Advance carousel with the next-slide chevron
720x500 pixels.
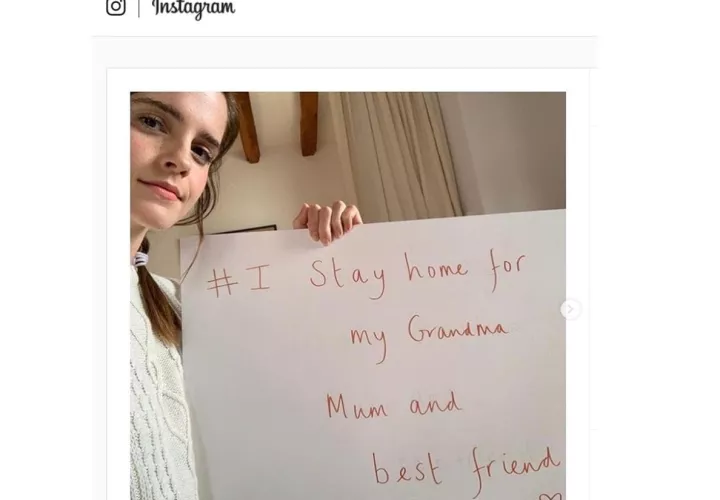pyautogui.click(x=571, y=309)
